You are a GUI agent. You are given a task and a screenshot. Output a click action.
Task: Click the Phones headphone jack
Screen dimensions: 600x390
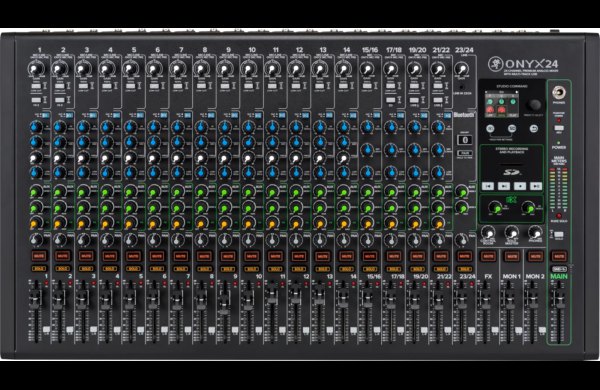click(559, 93)
